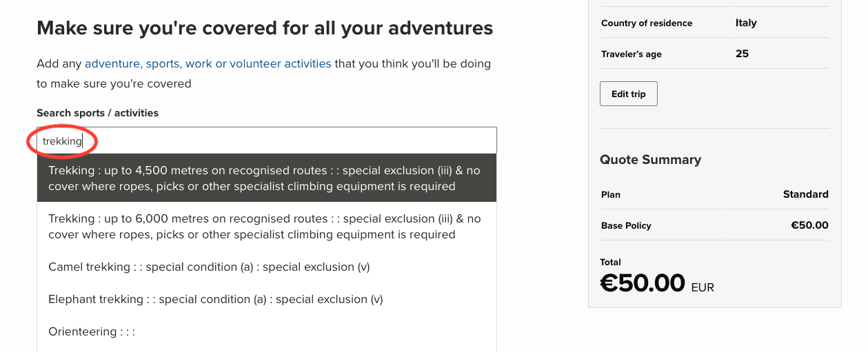Click the Standard plan value
868x352 pixels.
click(805, 194)
